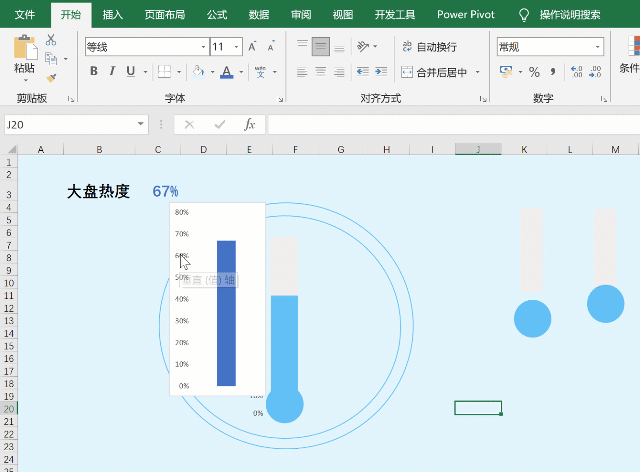The width and height of the screenshot is (640, 472).
Task: Click the Copy icon
Action: click(51, 59)
